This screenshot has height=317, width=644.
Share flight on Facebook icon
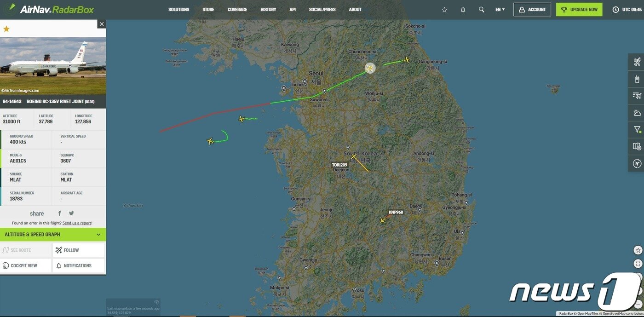click(x=60, y=213)
